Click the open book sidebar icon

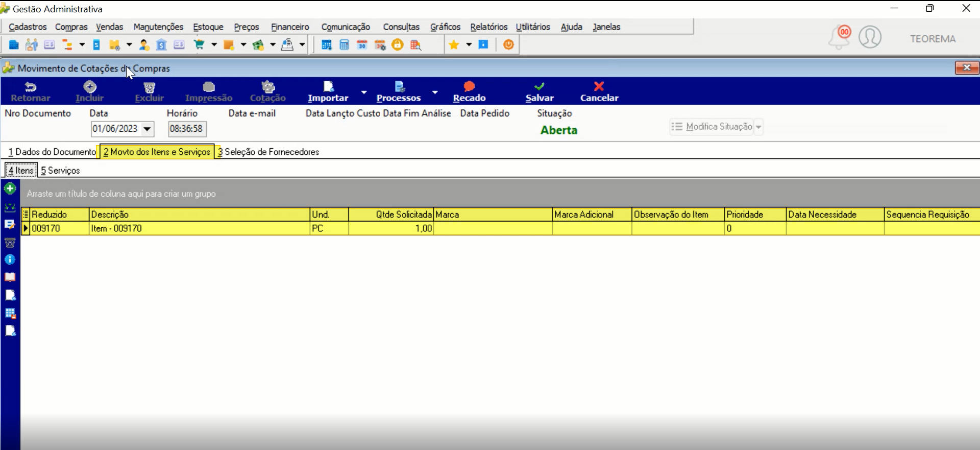(x=10, y=277)
